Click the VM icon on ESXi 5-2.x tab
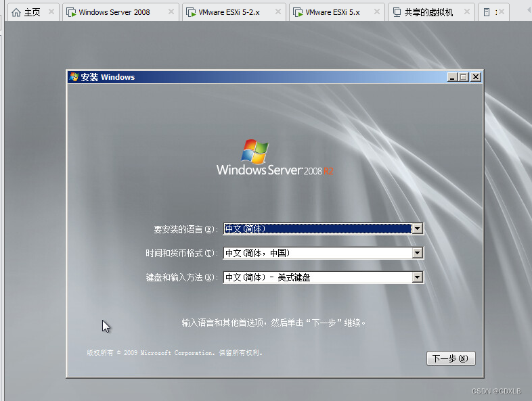532x401 pixels. 191,13
